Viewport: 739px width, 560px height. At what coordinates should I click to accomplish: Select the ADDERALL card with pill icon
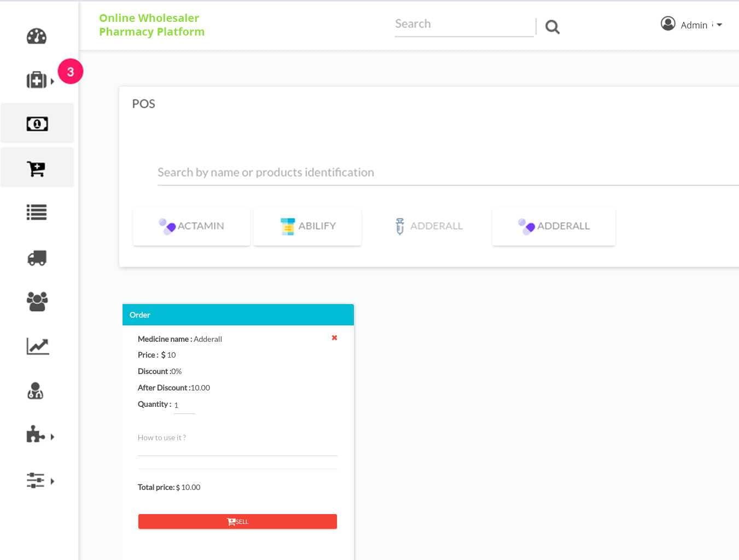click(x=554, y=226)
